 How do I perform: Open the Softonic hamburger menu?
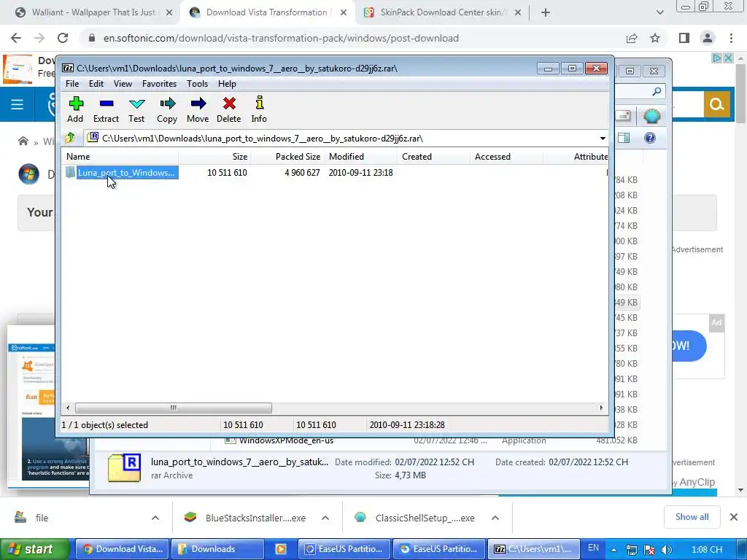tap(18, 104)
